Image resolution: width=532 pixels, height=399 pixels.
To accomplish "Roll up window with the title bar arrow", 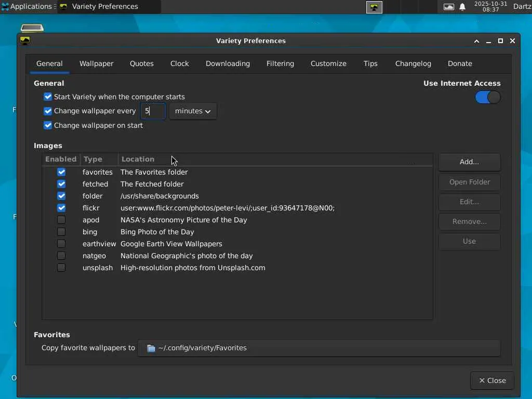I will 477,41.
